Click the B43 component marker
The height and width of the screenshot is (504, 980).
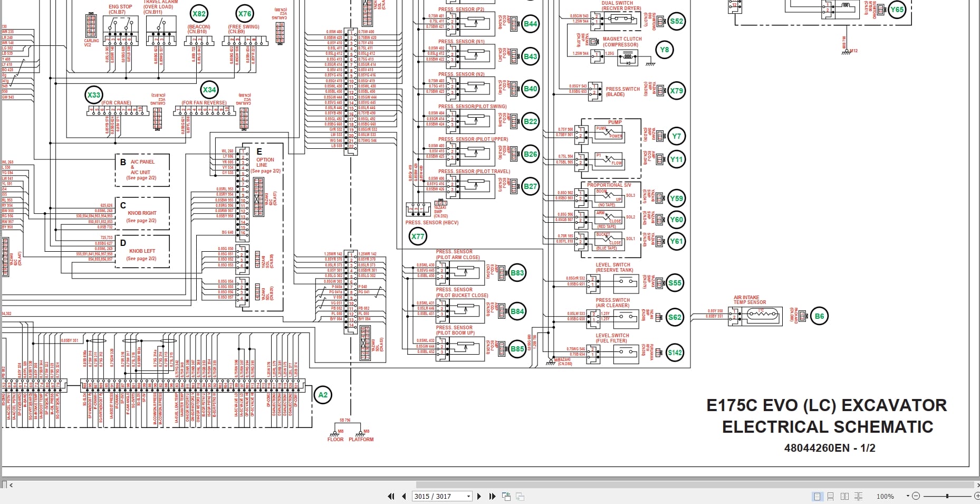tap(530, 56)
